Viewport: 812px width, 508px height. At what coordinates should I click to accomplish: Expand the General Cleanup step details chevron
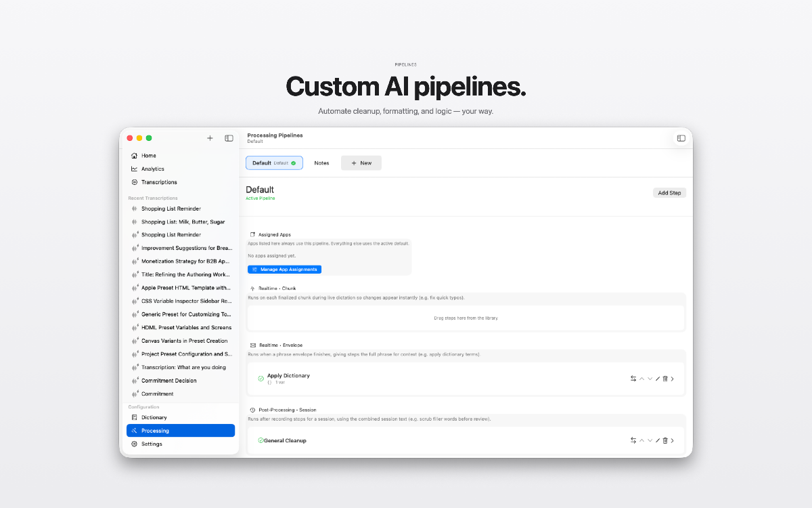[x=673, y=440]
